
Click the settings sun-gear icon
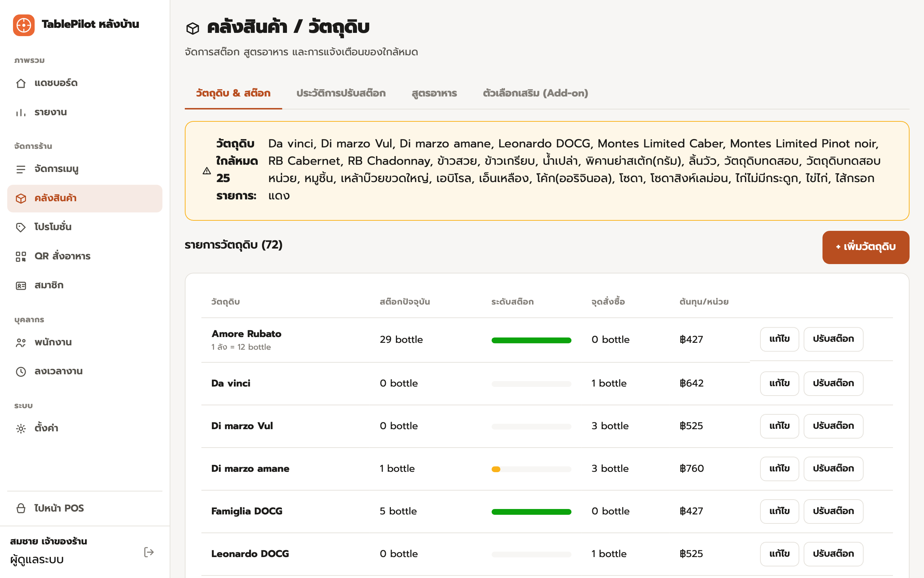pos(21,428)
